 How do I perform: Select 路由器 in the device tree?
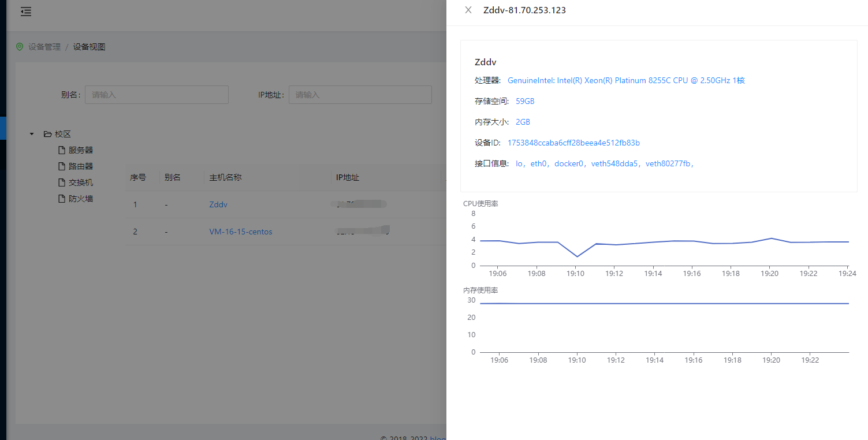coord(81,166)
